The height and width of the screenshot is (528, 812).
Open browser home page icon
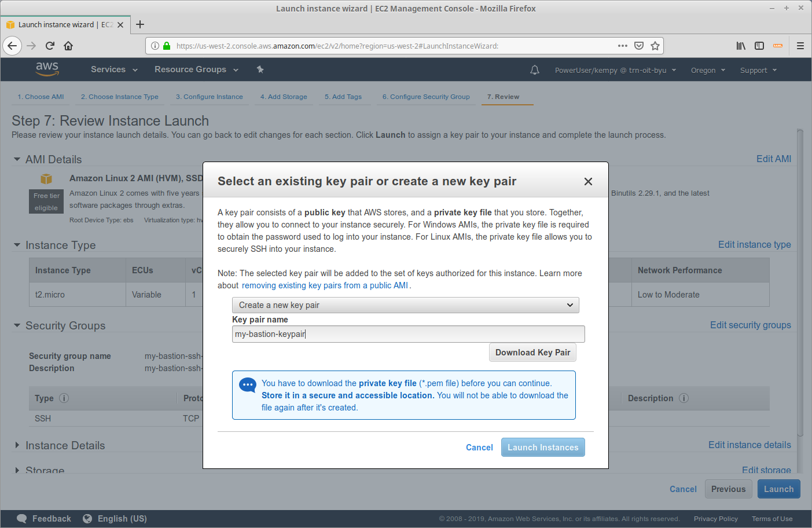click(68, 46)
